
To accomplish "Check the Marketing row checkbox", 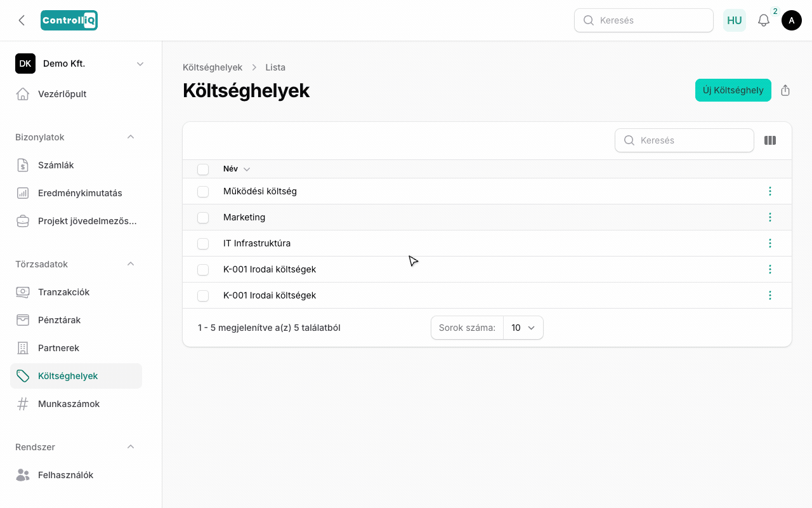I will (203, 217).
